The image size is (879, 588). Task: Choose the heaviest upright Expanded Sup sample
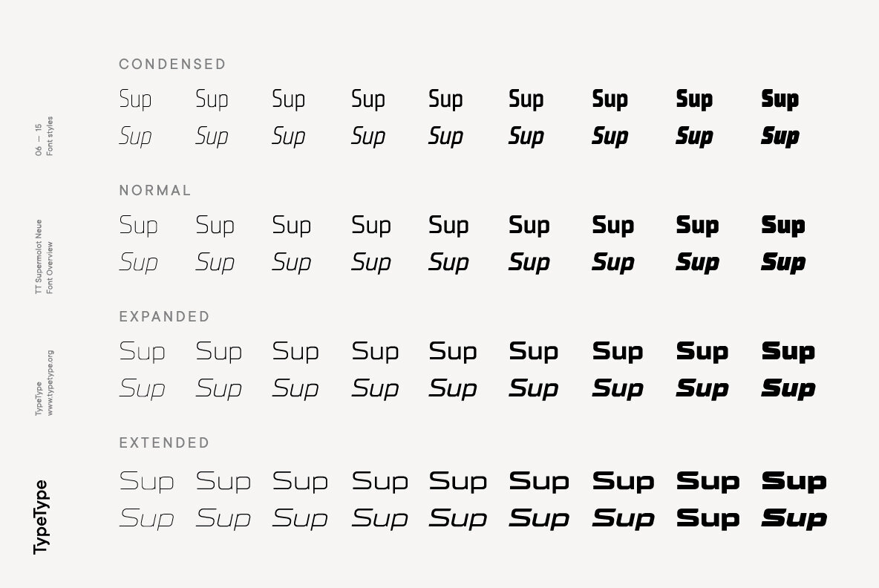(x=788, y=351)
